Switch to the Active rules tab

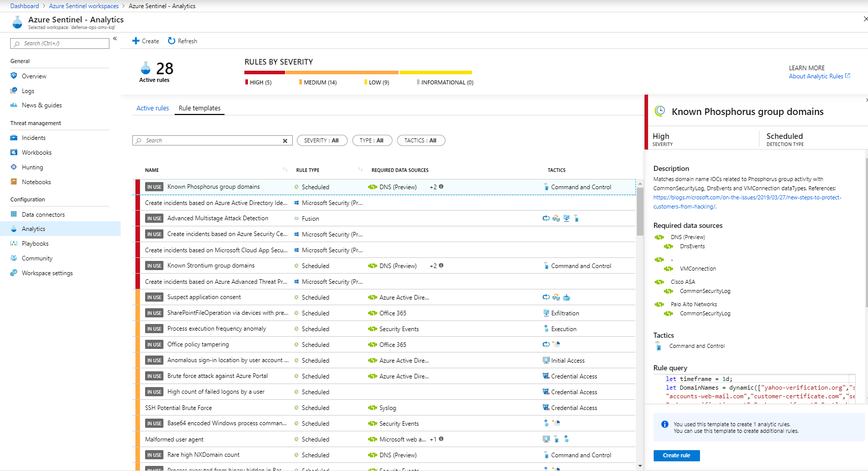153,108
